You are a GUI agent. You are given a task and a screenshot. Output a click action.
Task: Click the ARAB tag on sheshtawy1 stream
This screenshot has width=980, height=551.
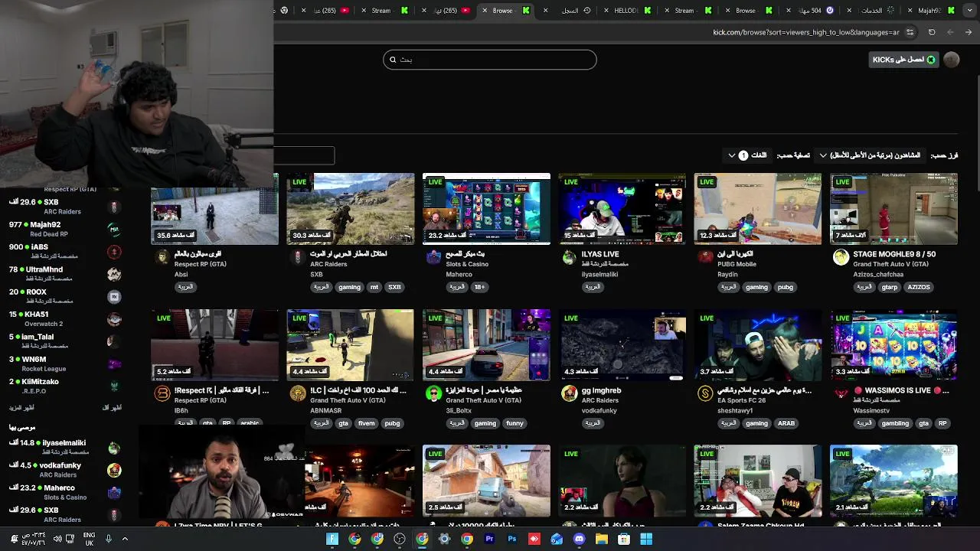point(786,423)
